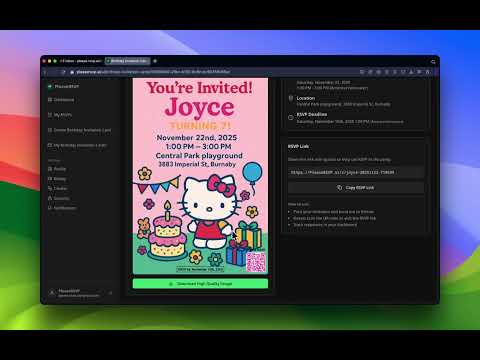Click the PleaseRSVP logo in sidebar
The image size is (480, 360).
click(x=63, y=86)
